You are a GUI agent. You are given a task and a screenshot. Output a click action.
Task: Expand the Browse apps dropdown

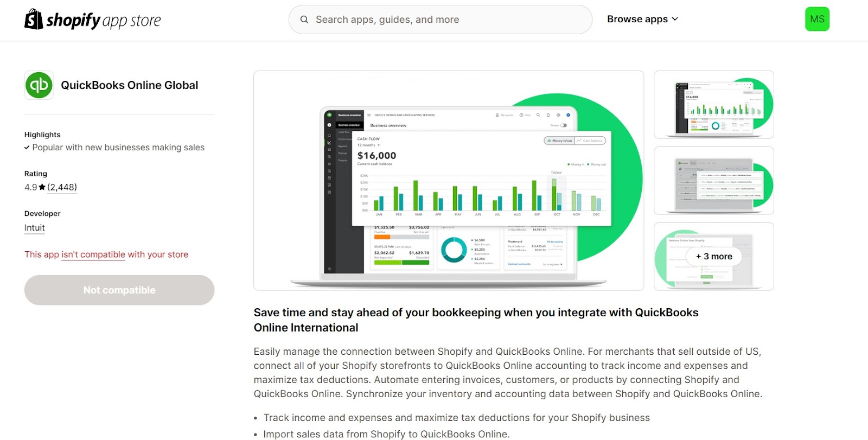642,19
